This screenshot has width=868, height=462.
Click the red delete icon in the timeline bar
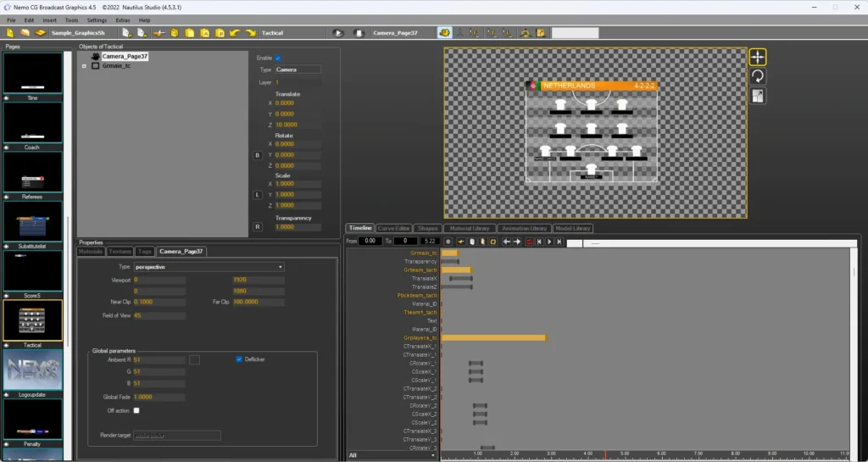[x=529, y=242]
